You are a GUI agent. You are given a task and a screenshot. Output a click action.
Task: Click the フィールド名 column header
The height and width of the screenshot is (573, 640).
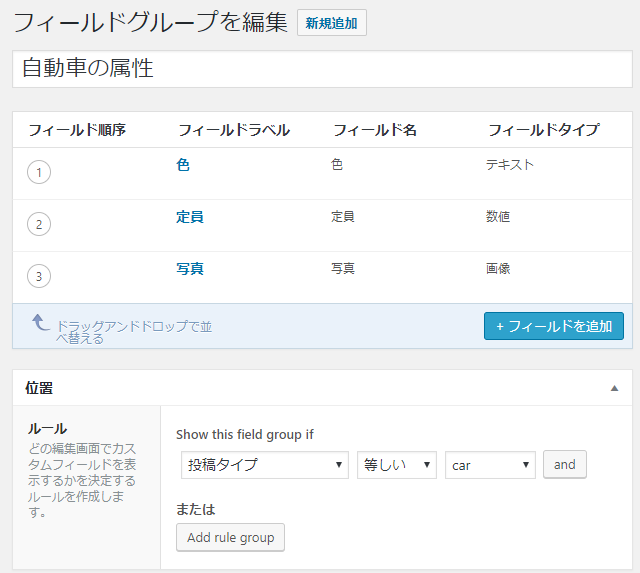[x=375, y=130]
